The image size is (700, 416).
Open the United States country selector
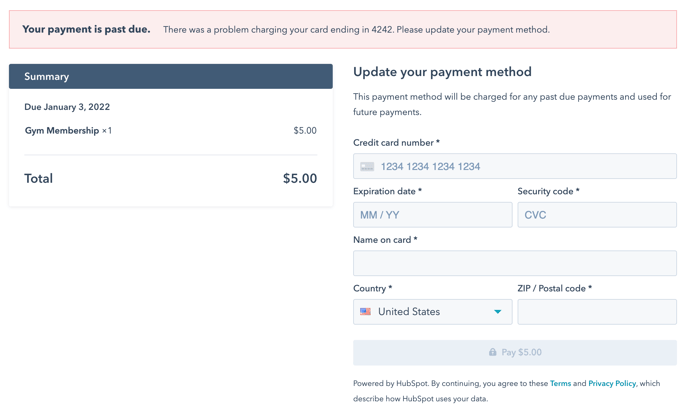coord(433,312)
